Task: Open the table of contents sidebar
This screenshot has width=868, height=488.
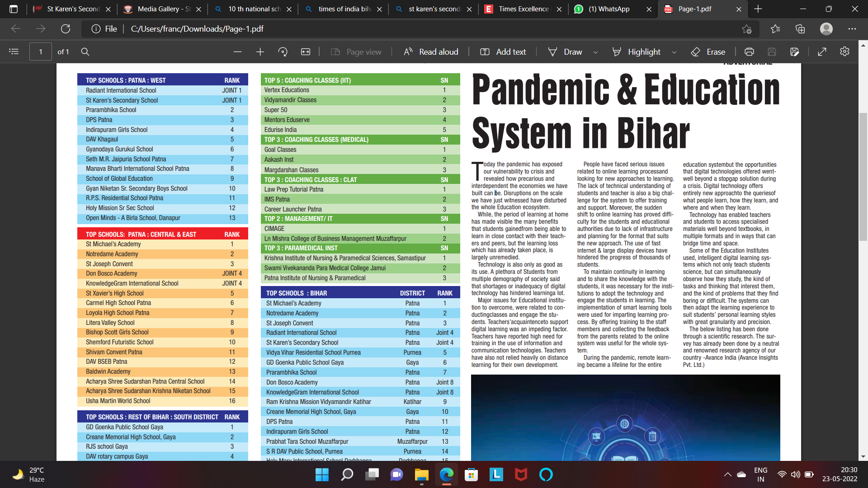Action: point(14,52)
